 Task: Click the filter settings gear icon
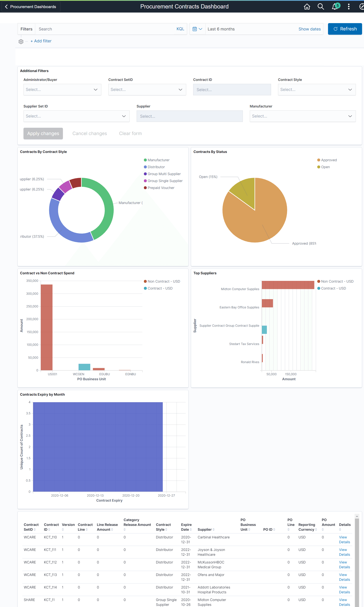tap(21, 41)
